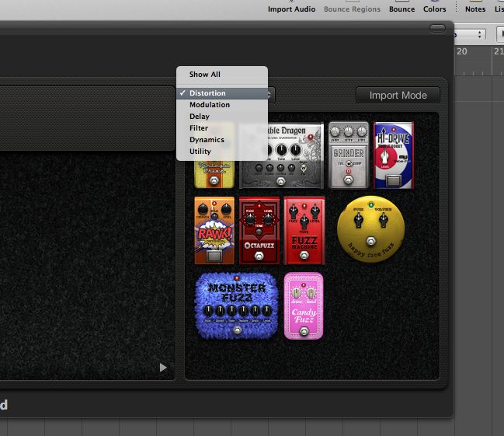The image size is (504, 436).
Task: Toggle Rawk! Distortion footswitch button
Action: click(214, 256)
